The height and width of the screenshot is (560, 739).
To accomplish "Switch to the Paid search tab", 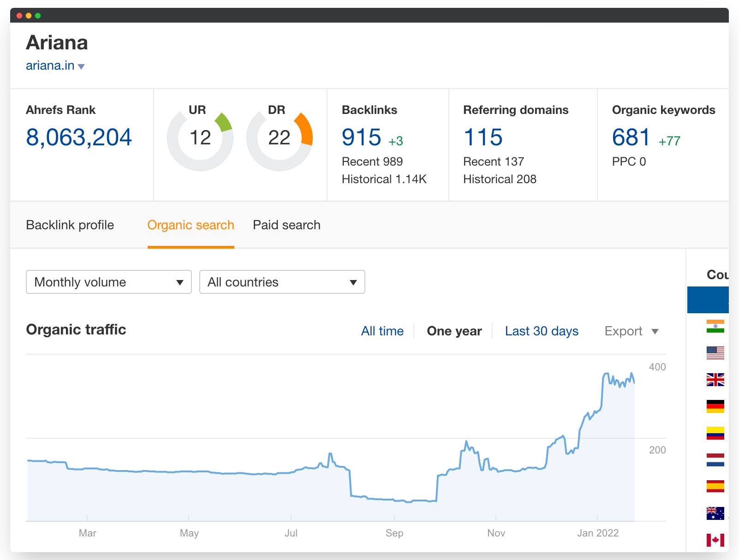I will [x=286, y=225].
